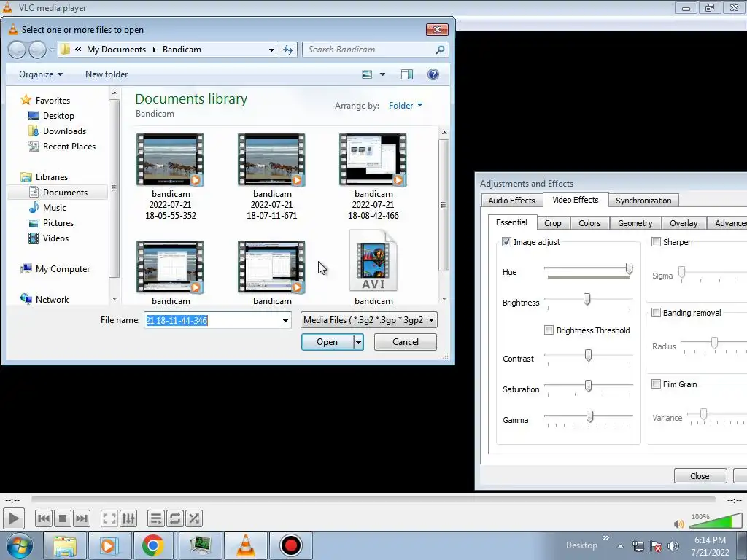Click the Cancel button

pos(406,342)
